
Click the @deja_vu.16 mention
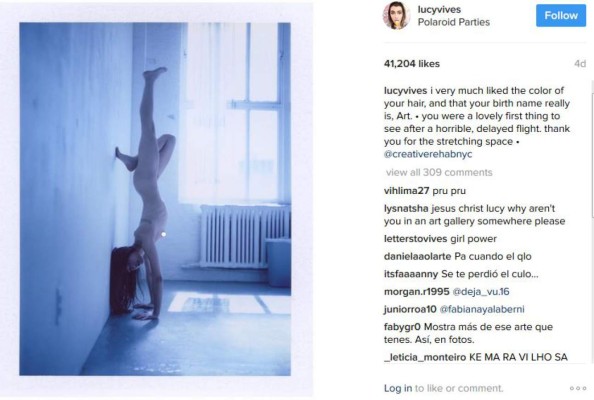pos(481,292)
